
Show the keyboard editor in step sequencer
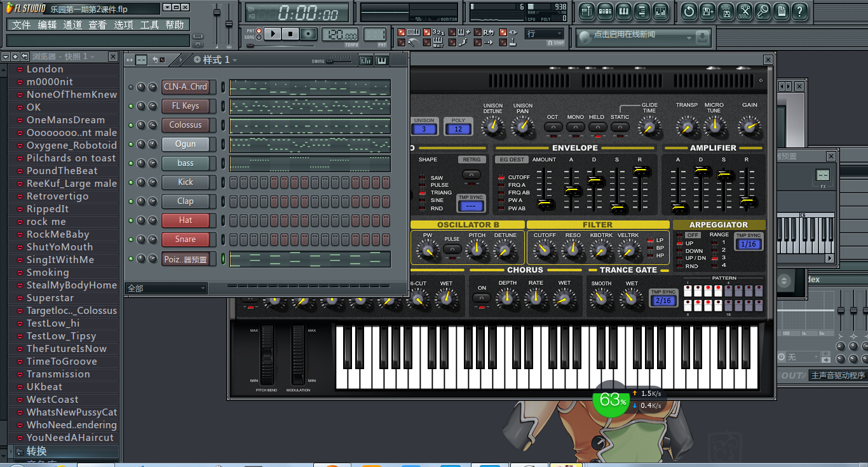382,60
